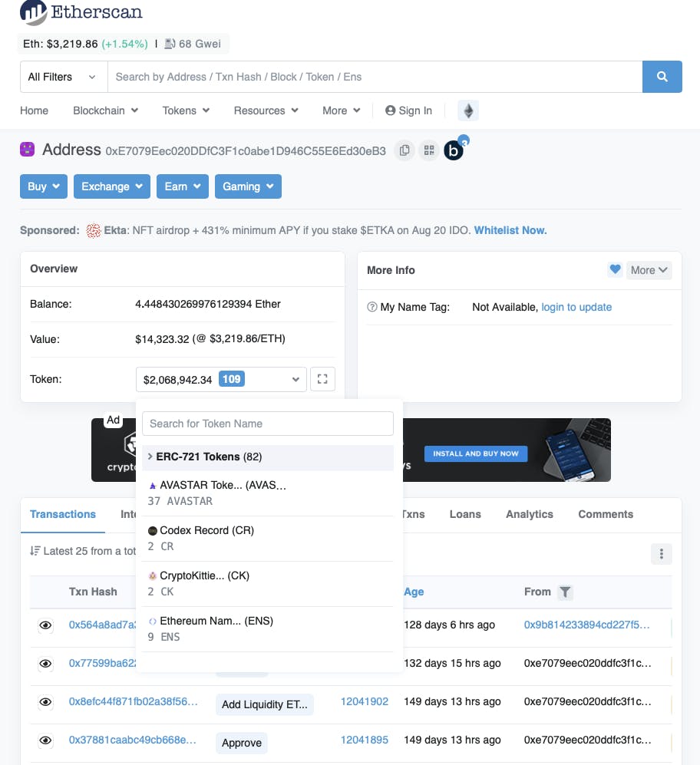Preview transaction 0x37881caabc with eye icon
The height and width of the screenshot is (765, 700).
click(x=45, y=740)
